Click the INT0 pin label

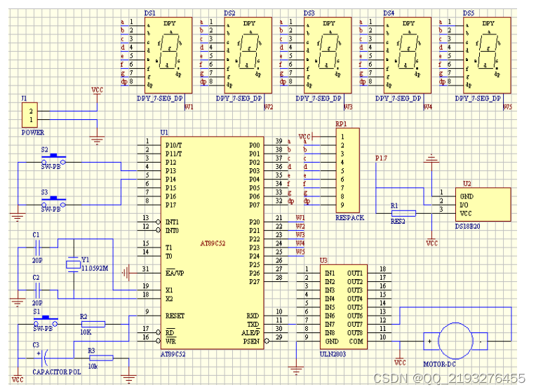[172, 230]
